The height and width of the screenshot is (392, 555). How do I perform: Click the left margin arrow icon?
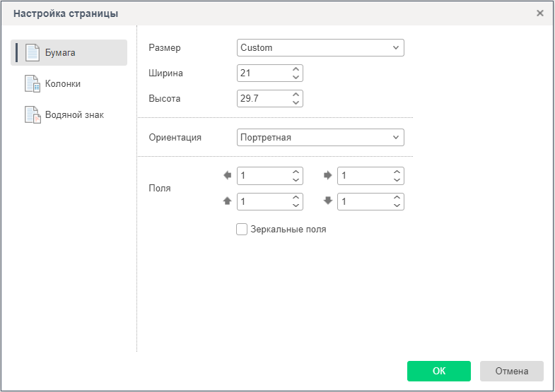coord(227,175)
